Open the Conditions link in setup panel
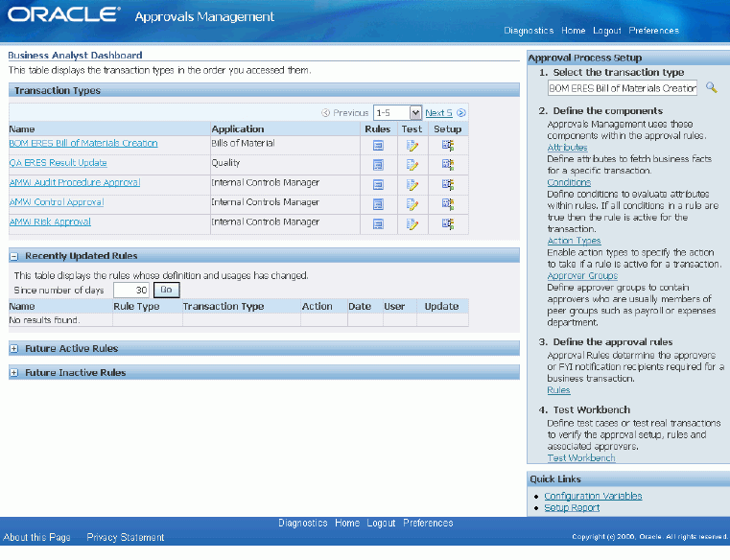 (x=569, y=182)
